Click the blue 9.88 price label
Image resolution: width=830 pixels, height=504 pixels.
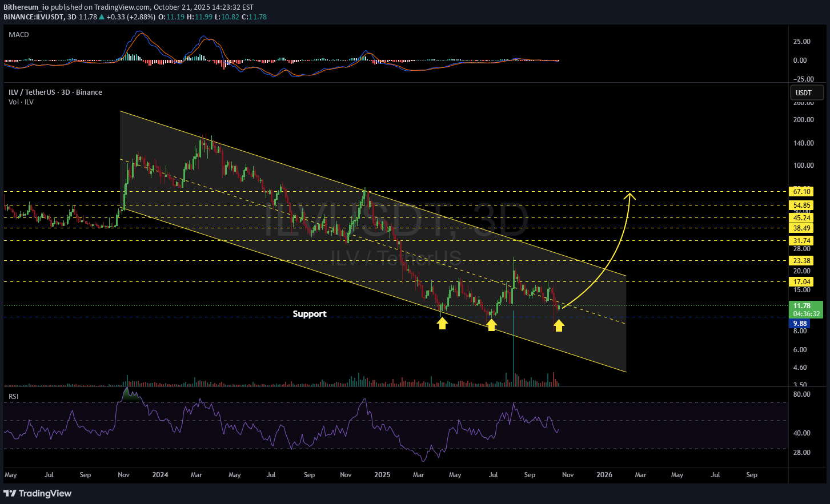click(x=799, y=324)
